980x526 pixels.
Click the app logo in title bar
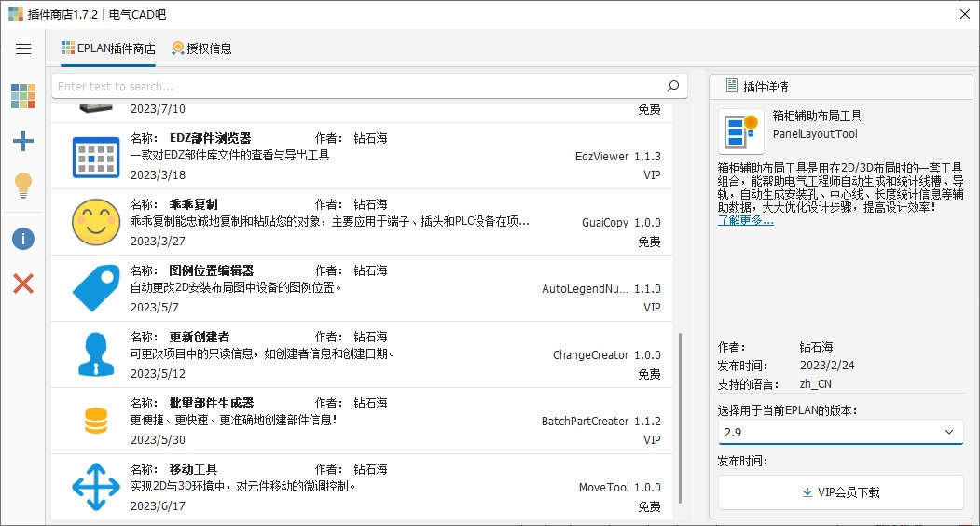tap(16, 14)
